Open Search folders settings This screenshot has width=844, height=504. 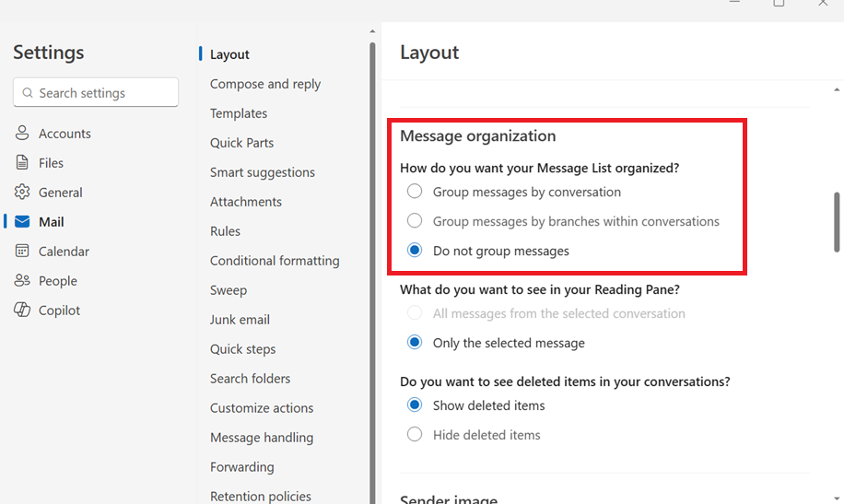[x=250, y=379]
